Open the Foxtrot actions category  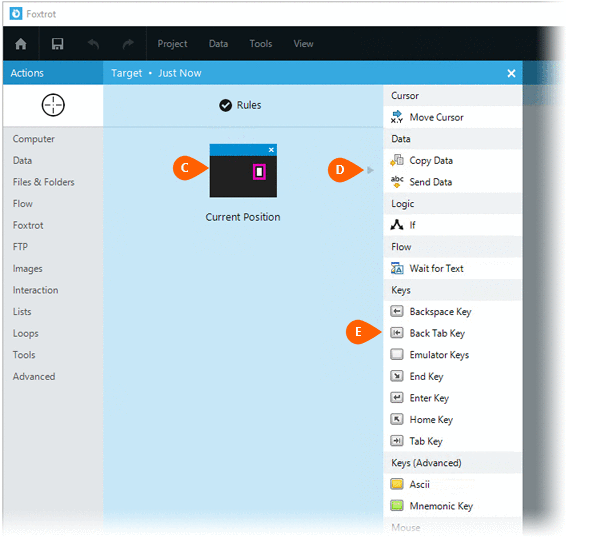pyautogui.click(x=28, y=225)
